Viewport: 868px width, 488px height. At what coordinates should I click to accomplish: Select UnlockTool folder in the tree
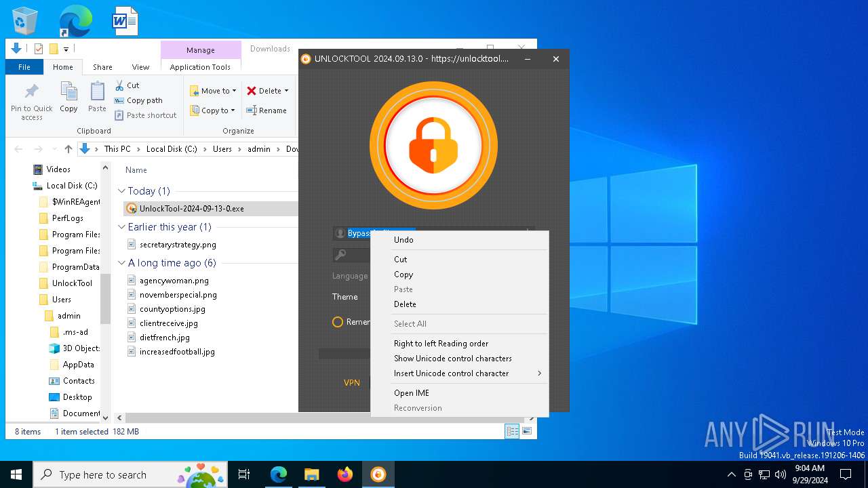(72, 283)
